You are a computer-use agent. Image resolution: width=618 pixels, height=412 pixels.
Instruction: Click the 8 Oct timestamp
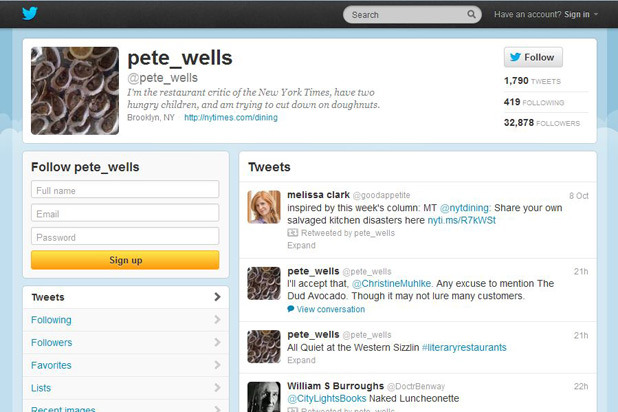pos(579,196)
